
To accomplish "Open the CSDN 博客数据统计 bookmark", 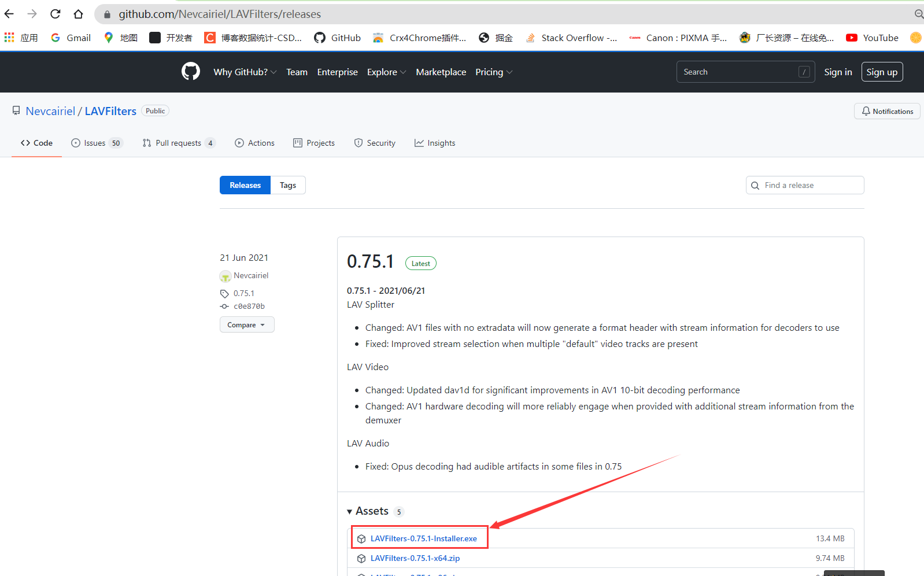I will tap(253, 38).
